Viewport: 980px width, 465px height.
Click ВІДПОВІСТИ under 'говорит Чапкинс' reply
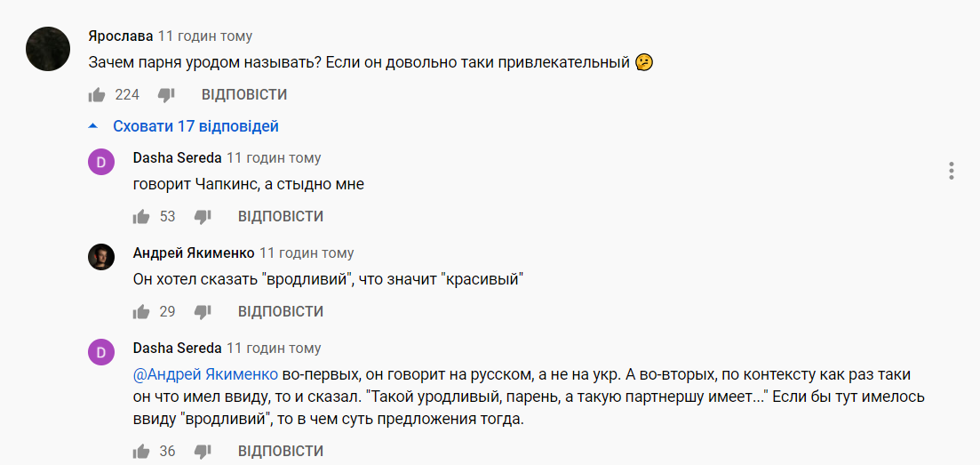click(281, 216)
